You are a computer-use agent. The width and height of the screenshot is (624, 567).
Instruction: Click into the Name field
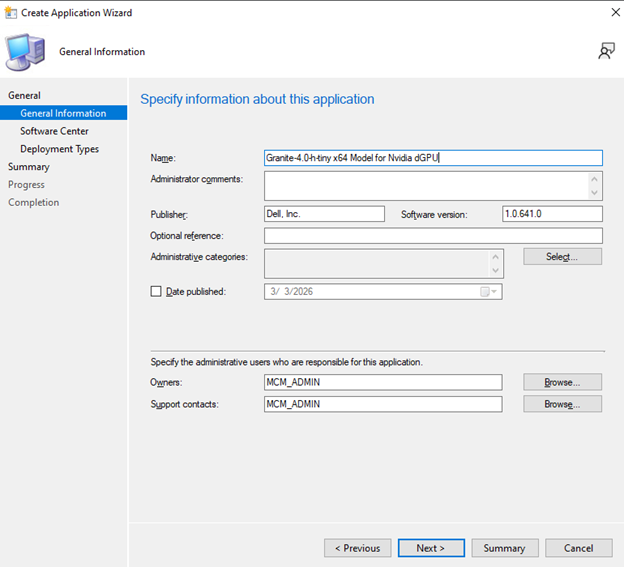pyautogui.click(x=433, y=158)
